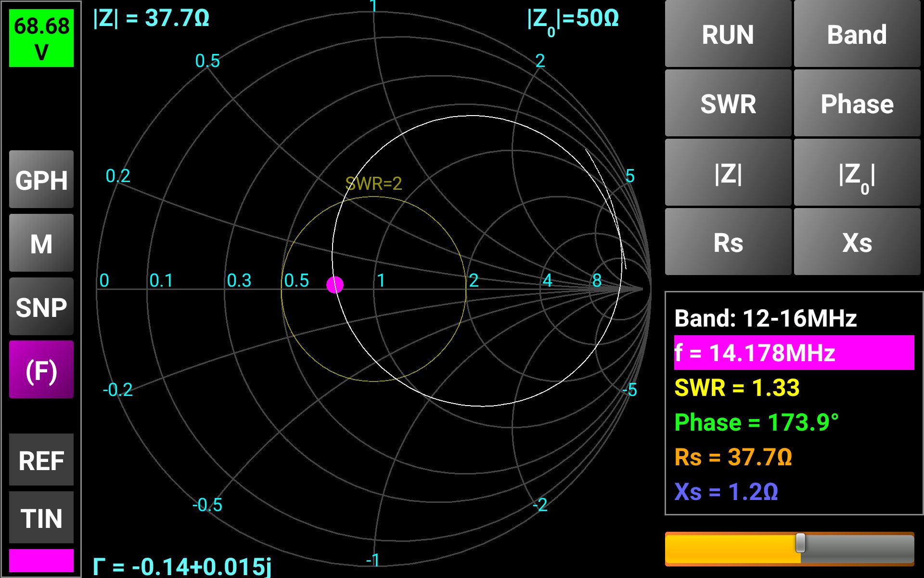Open the SNP export button
924x578 pixels.
pyautogui.click(x=41, y=307)
